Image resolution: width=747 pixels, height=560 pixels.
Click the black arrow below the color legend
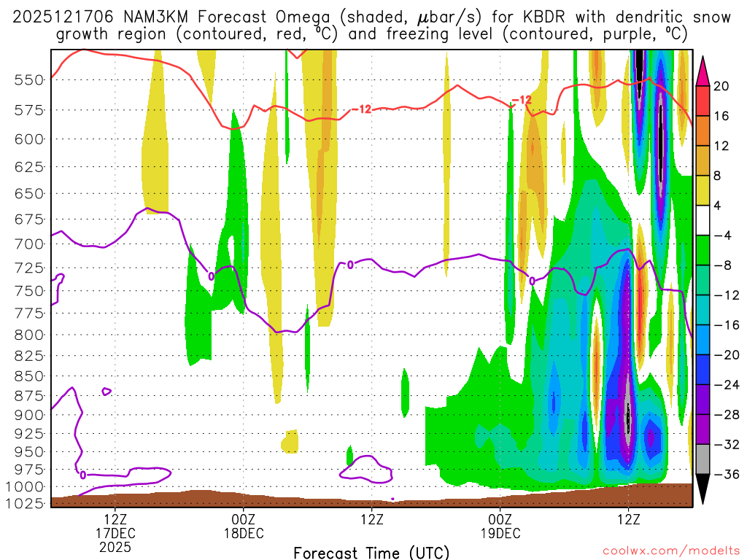[703, 489]
